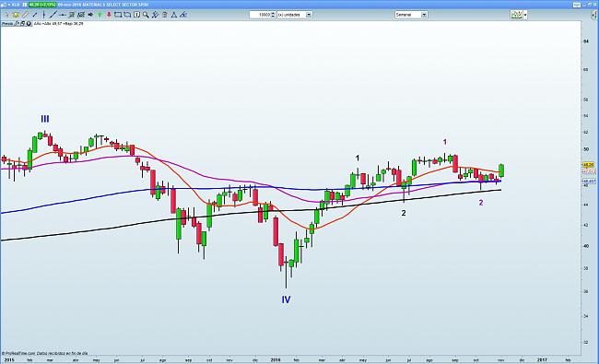Click the yellow current price tag on axis
Image resolution: width=599 pixels, height=364 pixels.
click(x=589, y=165)
